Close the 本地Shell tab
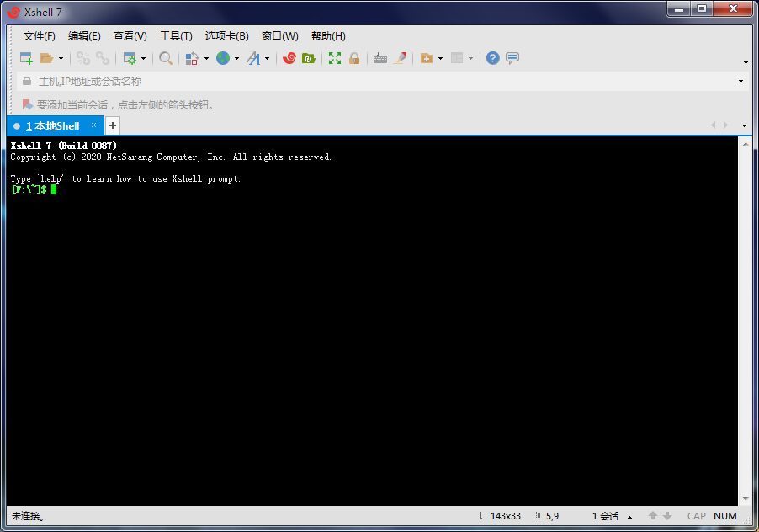This screenshot has height=532, width=759. [93, 125]
